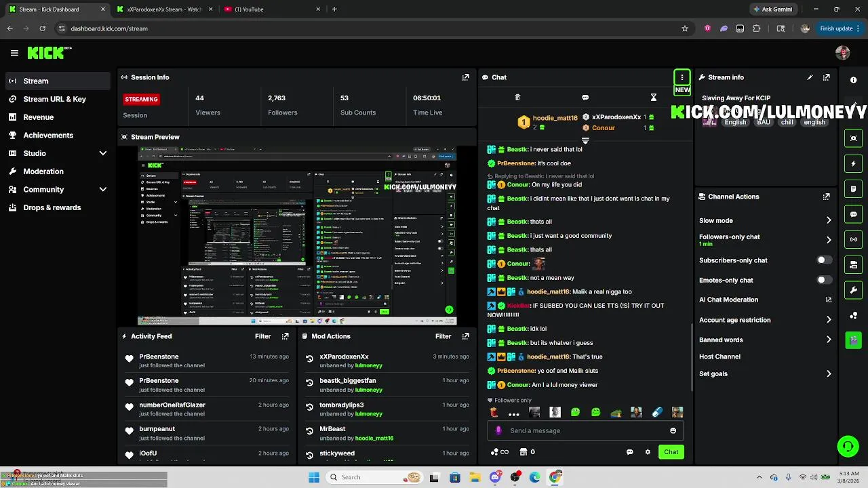Enable Subscribers-only chat
Image resolution: width=868 pixels, height=488 pixels.
[824, 260]
